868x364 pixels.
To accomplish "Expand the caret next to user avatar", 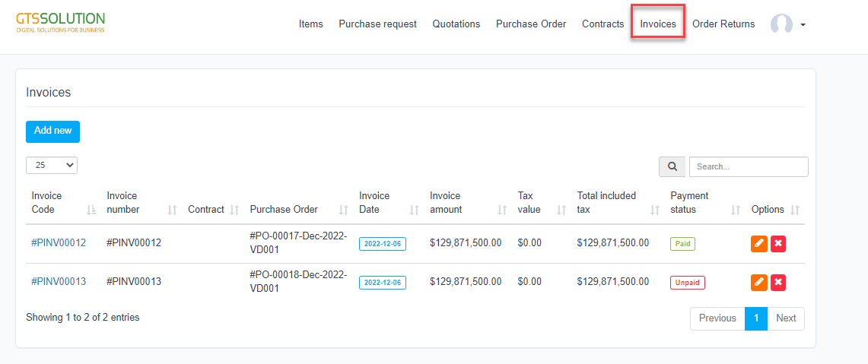I will coord(803,25).
